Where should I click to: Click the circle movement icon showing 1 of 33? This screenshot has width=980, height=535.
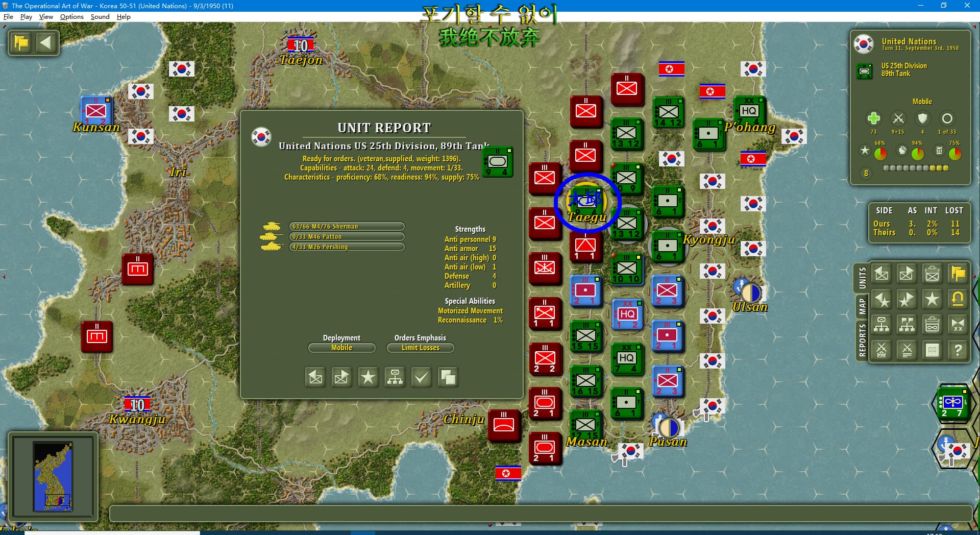pos(947,118)
